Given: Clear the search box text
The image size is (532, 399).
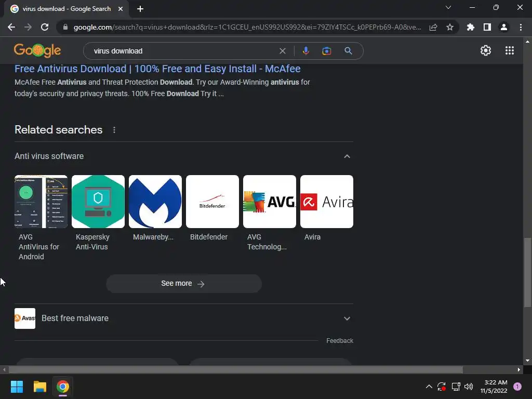Looking at the screenshot, I should (282, 51).
